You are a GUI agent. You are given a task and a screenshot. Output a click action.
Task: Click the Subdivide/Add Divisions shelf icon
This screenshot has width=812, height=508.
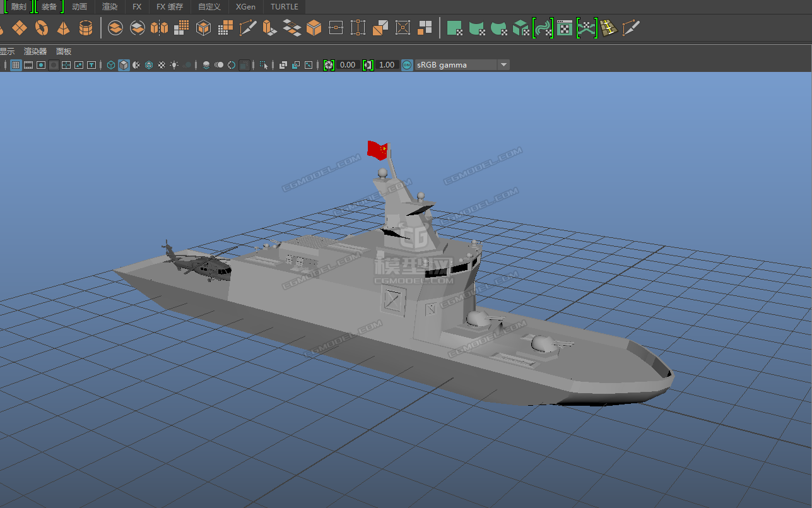pos(225,28)
